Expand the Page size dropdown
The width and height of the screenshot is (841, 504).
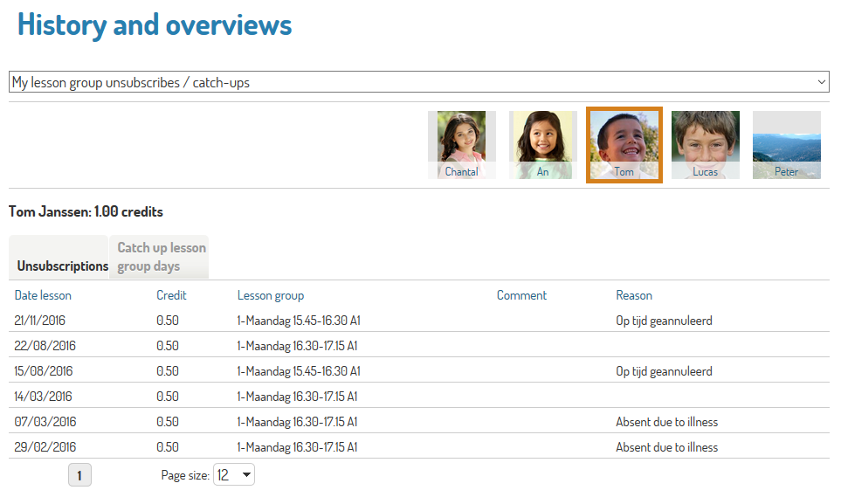(x=234, y=475)
